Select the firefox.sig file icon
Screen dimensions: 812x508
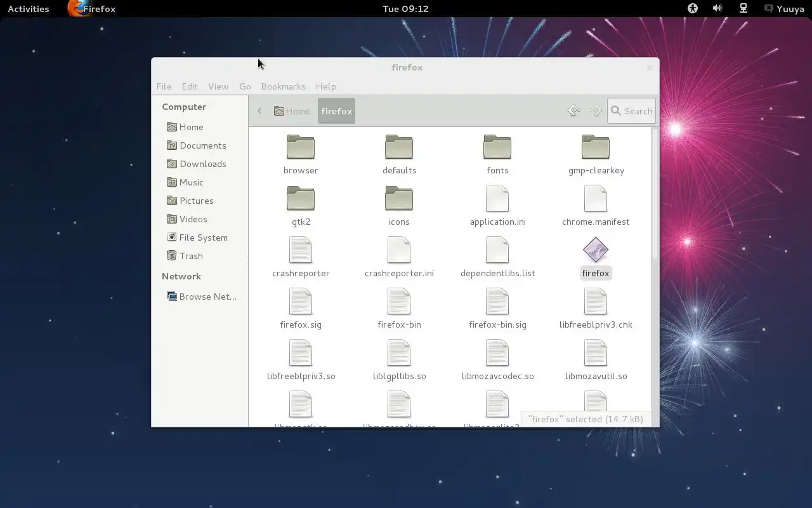pos(301,302)
